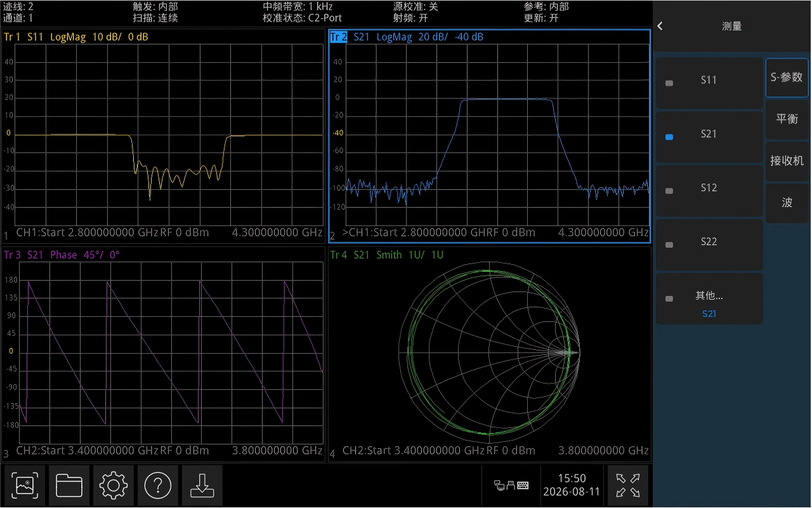Select the S11 measurement option
Viewport: 812px width, 508px height.
[x=709, y=83]
